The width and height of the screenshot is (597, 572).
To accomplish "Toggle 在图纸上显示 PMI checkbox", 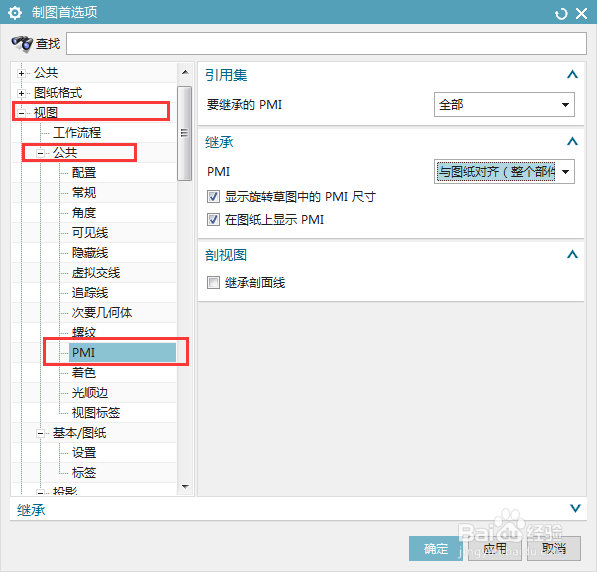I will click(213, 219).
